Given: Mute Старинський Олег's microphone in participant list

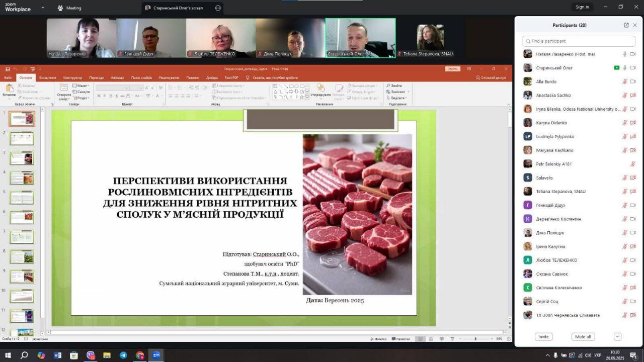Looking at the screenshot, I should [625, 68].
